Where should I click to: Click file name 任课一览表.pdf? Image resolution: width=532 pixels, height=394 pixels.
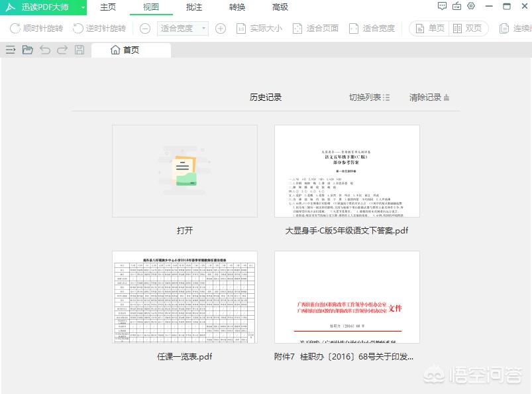[185, 357]
